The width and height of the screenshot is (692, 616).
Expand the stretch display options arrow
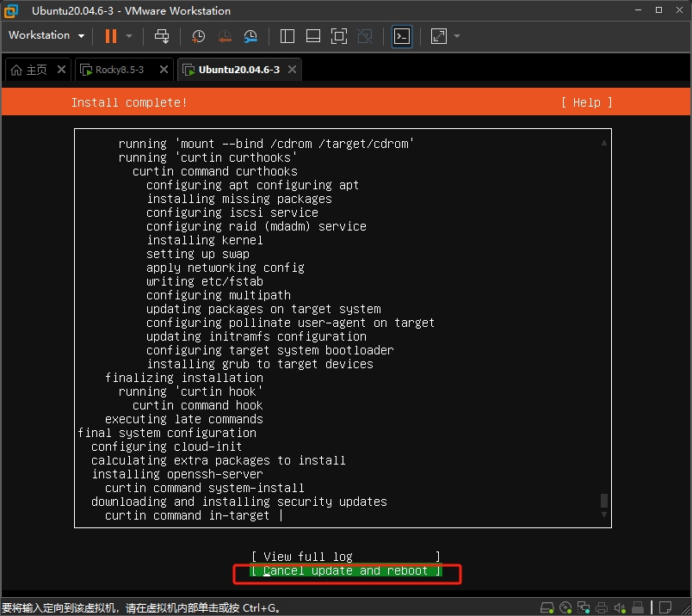pyautogui.click(x=457, y=36)
